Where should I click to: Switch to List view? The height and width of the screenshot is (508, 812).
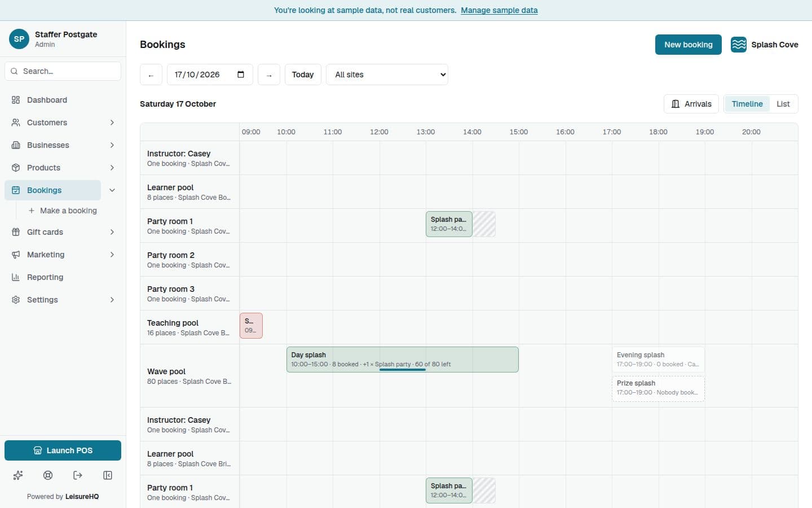click(783, 104)
